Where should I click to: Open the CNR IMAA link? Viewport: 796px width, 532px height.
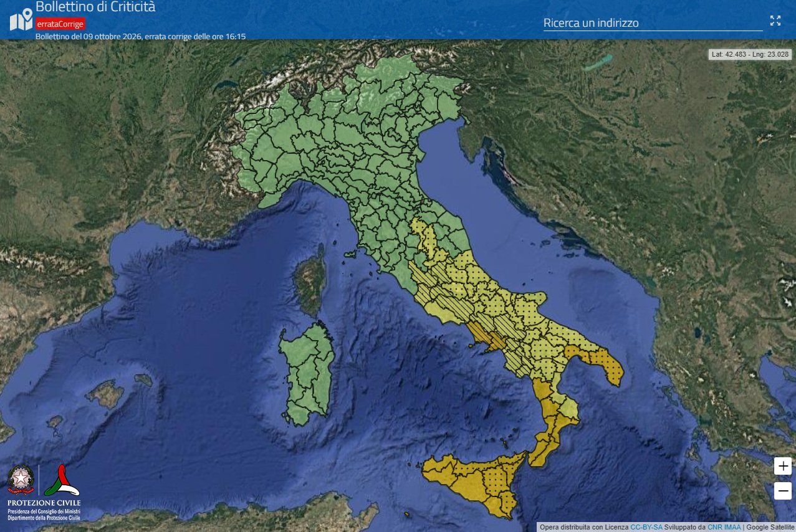(724, 527)
